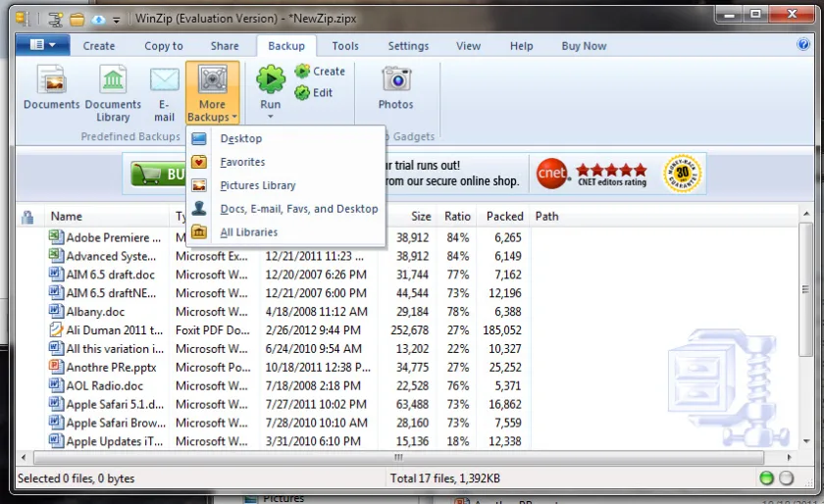Click the green Buy cart button
This screenshot has width=824, height=504.
(x=158, y=174)
